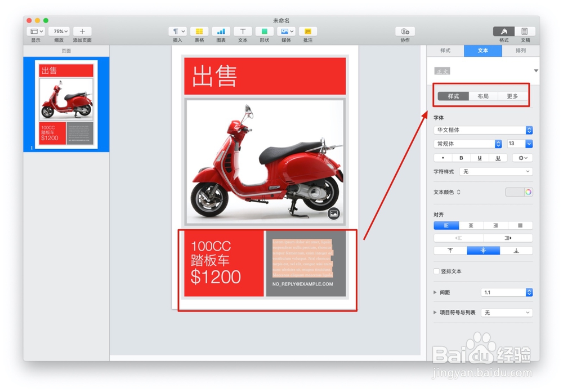Screen dimensions: 563x392
Task: Insert a chart with the 图表 icon
Action: (221, 32)
